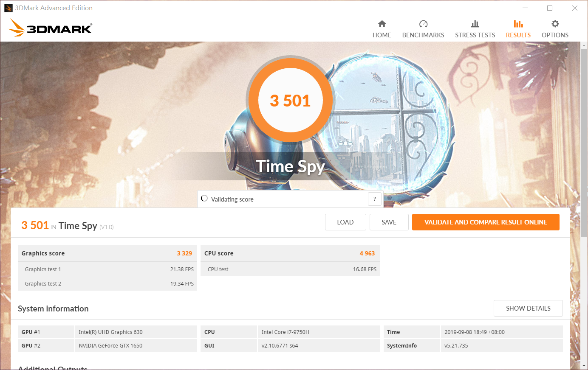Click the 3DMark logo in header
Viewport: 588px width, 370px height.
[50, 28]
